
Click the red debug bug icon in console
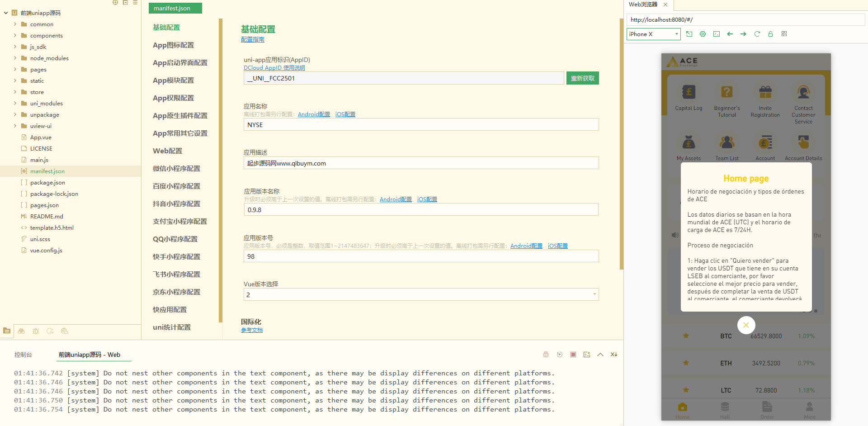point(546,355)
